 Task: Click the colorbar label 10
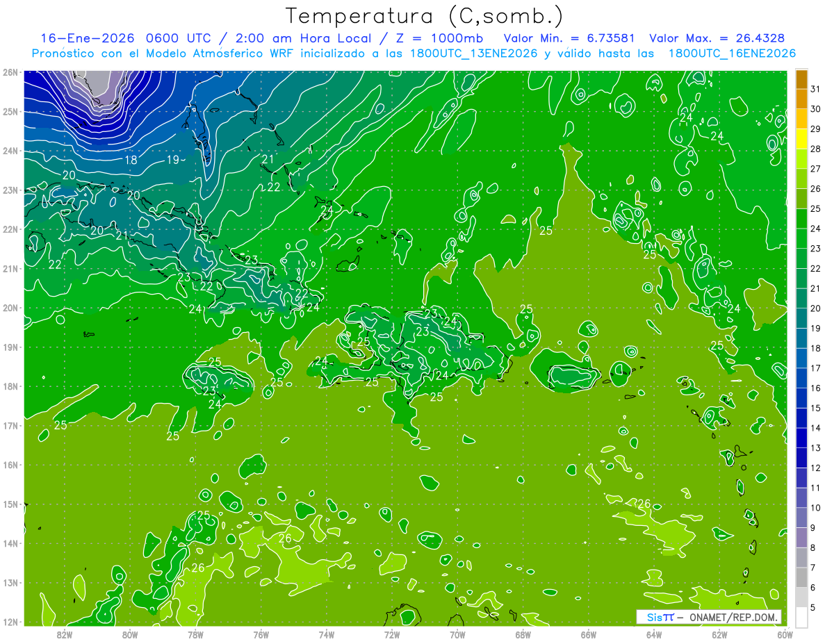pos(815,508)
